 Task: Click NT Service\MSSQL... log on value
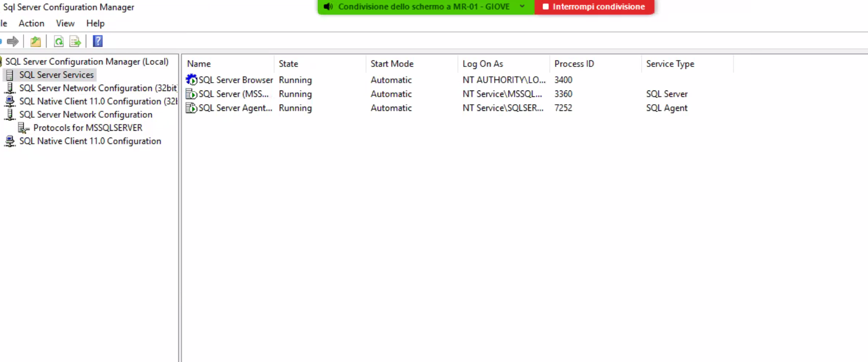[x=502, y=94]
